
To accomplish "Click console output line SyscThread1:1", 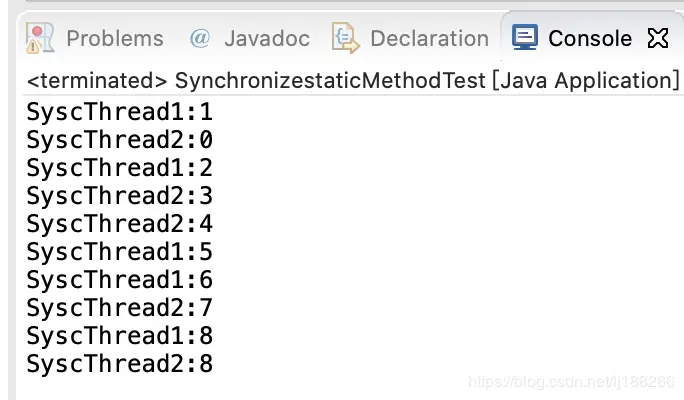I will pyautogui.click(x=120, y=112).
